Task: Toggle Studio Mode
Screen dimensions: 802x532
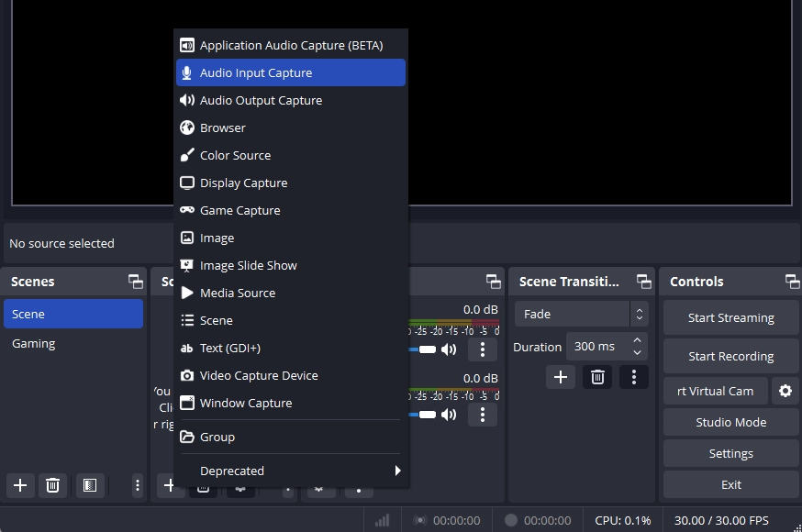Action: tap(731, 422)
